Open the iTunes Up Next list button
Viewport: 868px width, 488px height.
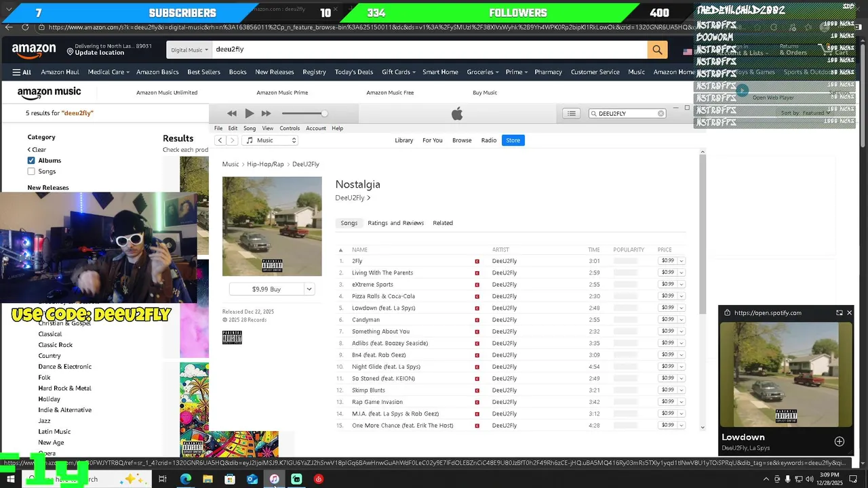[x=572, y=113]
